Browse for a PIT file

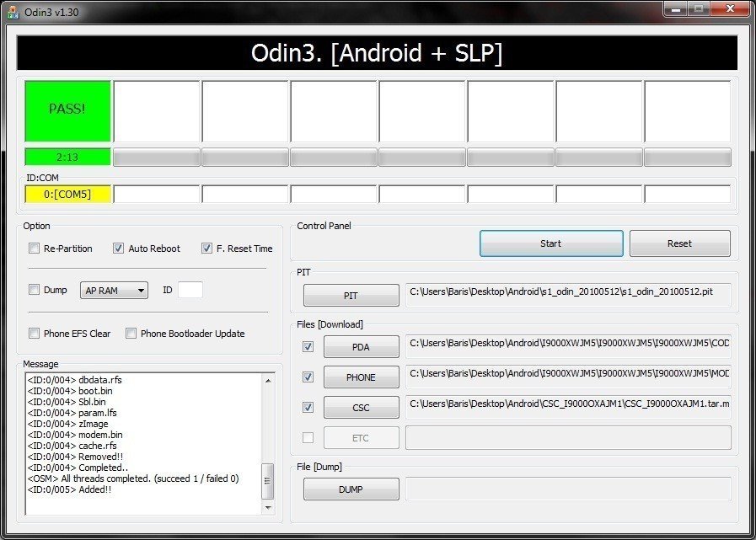351,296
